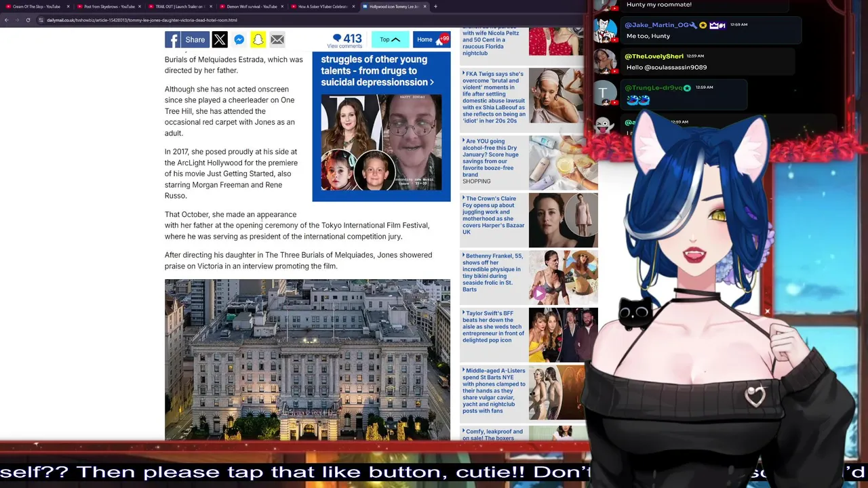Open St Barts NYE party thumbnail
The height and width of the screenshot is (488, 868).
click(564, 393)
